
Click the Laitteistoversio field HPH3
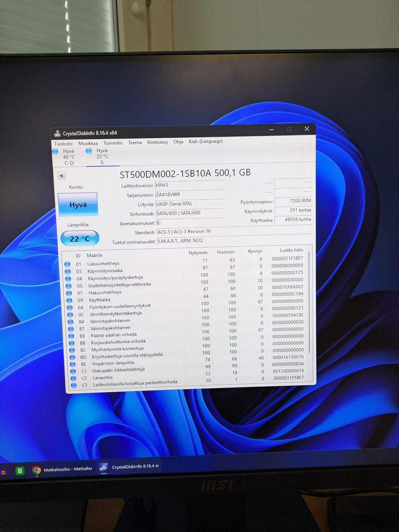(x=190, y=185)
